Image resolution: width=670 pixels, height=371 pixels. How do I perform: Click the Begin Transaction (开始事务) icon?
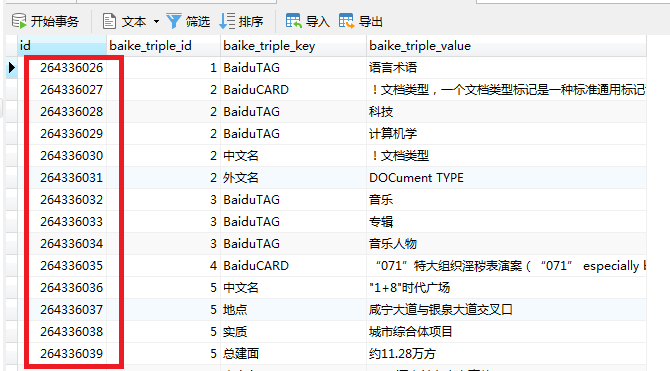pos(19,21)
